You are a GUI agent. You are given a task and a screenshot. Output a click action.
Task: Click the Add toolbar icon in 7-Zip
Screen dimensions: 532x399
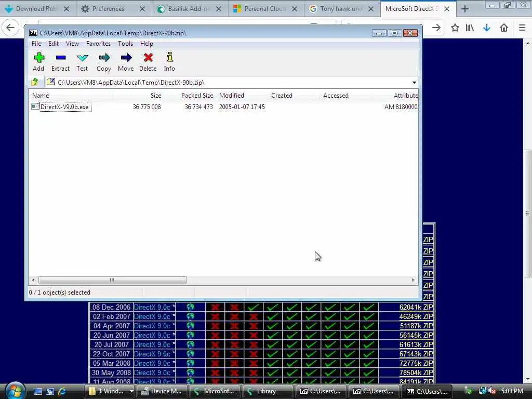(x=38, y=61)
